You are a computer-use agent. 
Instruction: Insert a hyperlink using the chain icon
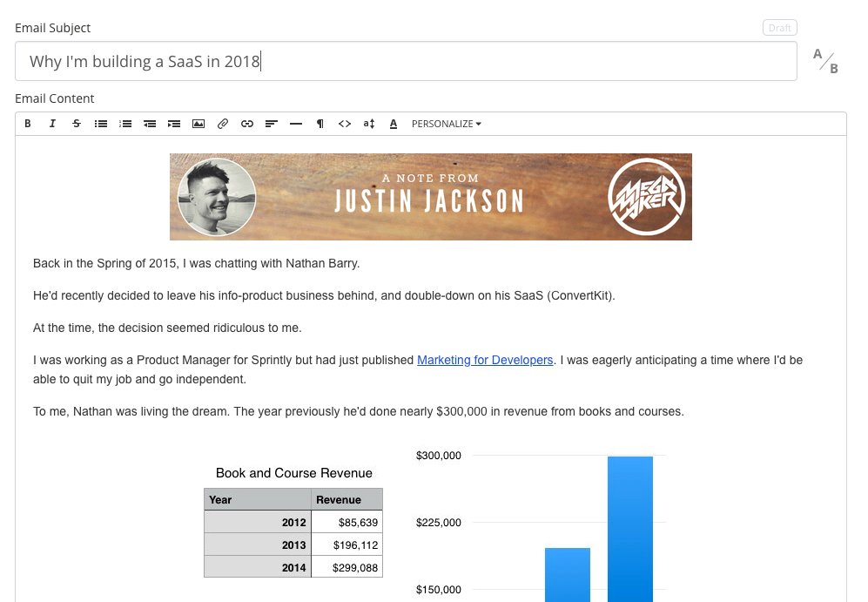click(x=247, y=124)
